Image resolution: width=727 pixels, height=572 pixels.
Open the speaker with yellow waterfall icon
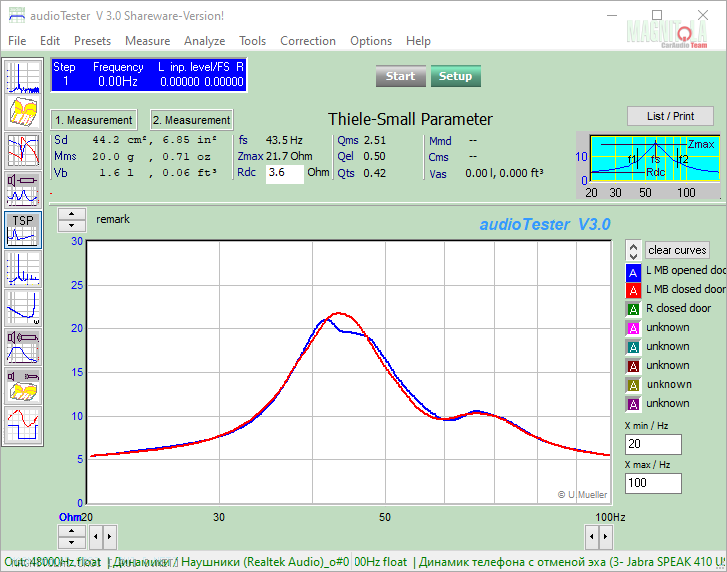pyautogui.click(x=23, y=386)
